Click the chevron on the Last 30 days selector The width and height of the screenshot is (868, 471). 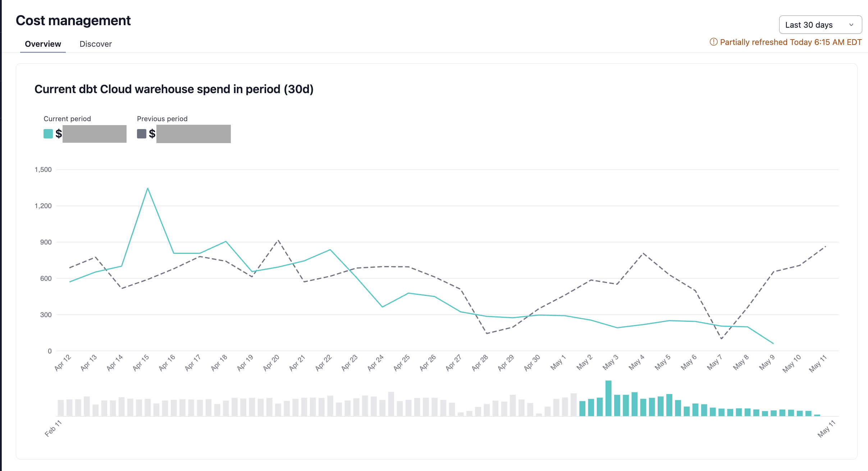(x=851, y=24)
